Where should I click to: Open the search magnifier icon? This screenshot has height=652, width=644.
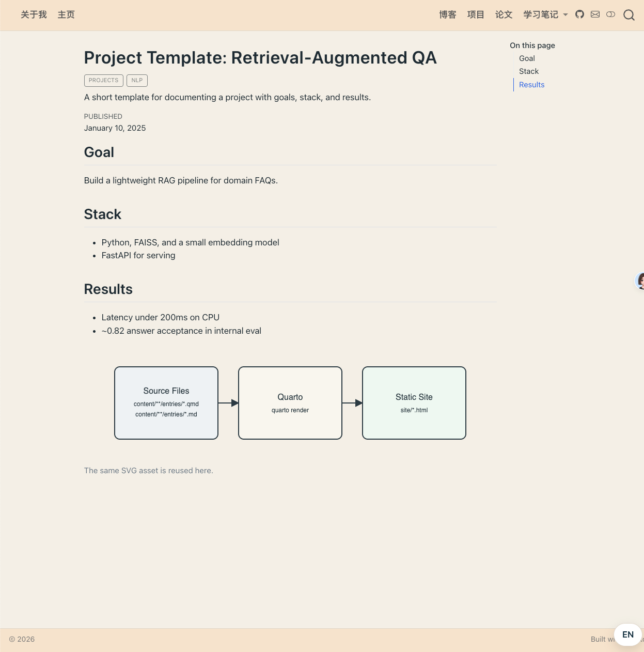coord(629,15)
